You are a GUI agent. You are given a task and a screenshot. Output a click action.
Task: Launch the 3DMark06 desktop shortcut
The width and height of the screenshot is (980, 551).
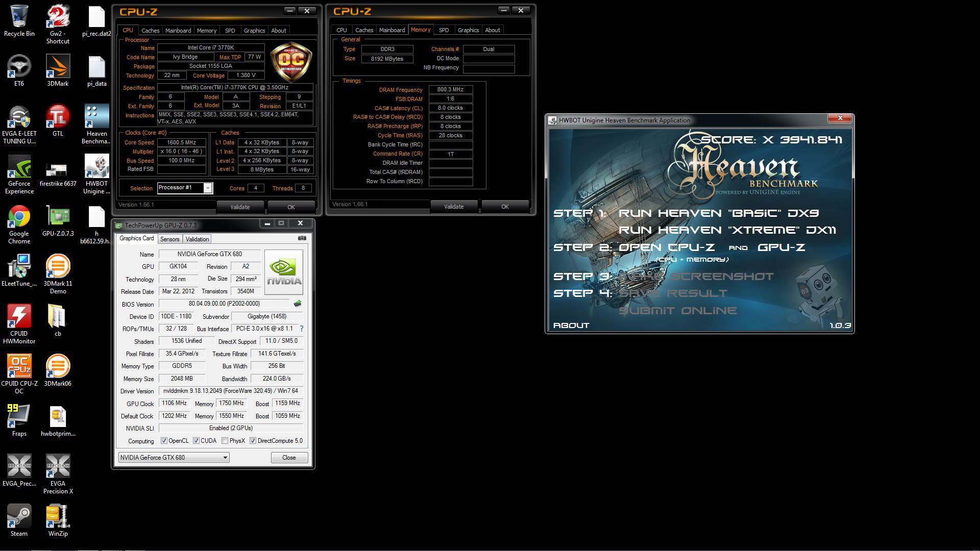(x=58, y=370)
